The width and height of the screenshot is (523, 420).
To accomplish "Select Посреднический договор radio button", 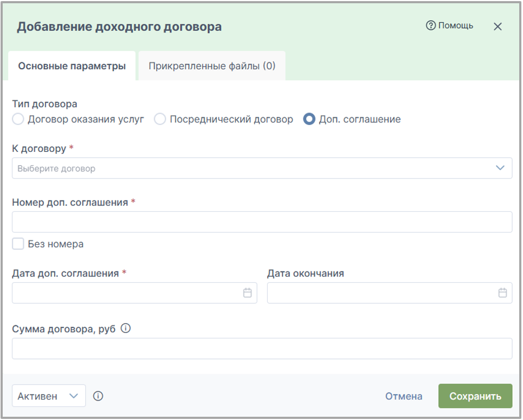I will (160, 119).
